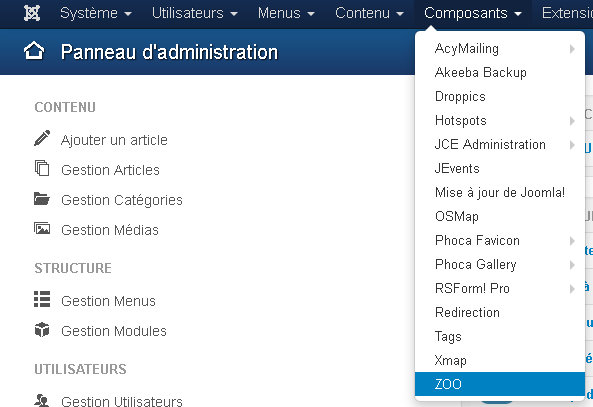Click the Joomla logo icon
This screenshot has height=407, width=593.
coord(32,13)
